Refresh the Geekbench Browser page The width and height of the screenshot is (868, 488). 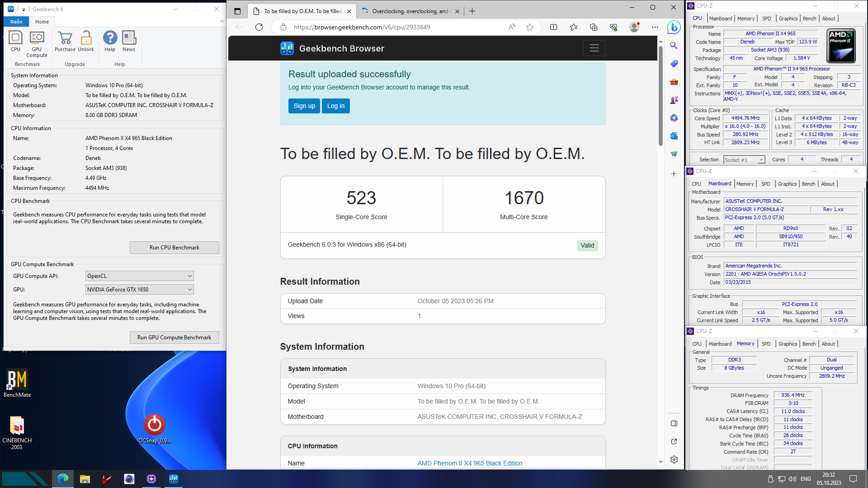coord(259,27)
